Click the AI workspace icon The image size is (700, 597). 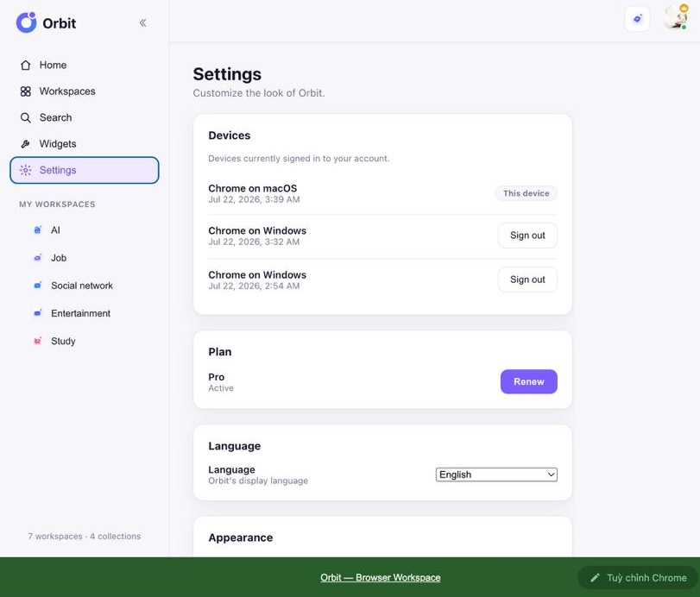click(37, 229)
